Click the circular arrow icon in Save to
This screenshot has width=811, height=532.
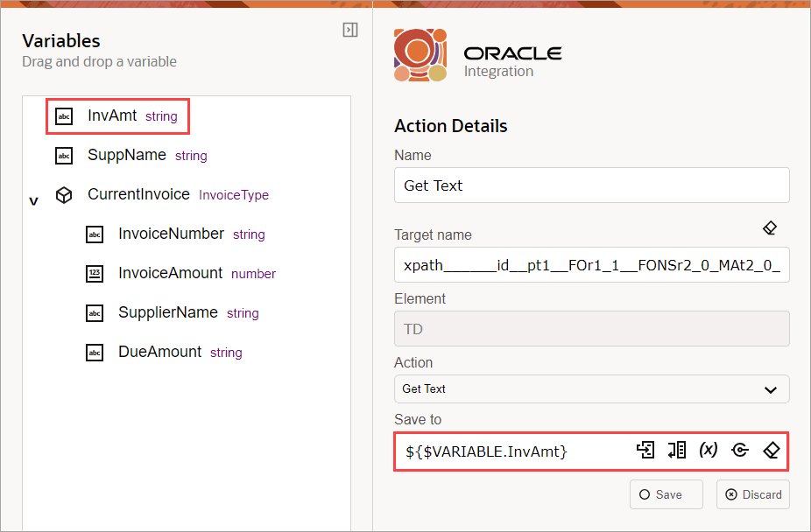point(740,450)
